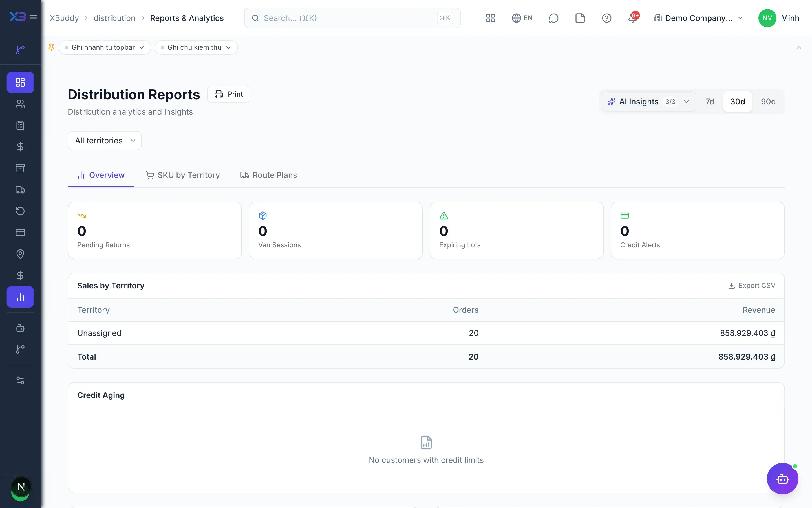Open the credit card icon in sidebar
812x508 pixels.
click(20, 233)
